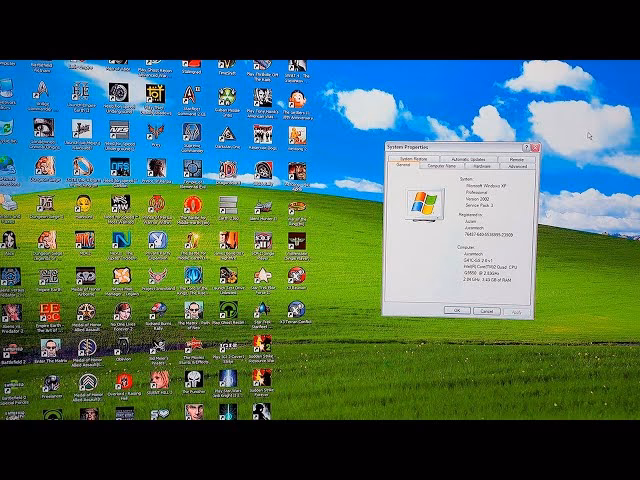
Task: Close the System Properties window
Action: coord(535,148)
